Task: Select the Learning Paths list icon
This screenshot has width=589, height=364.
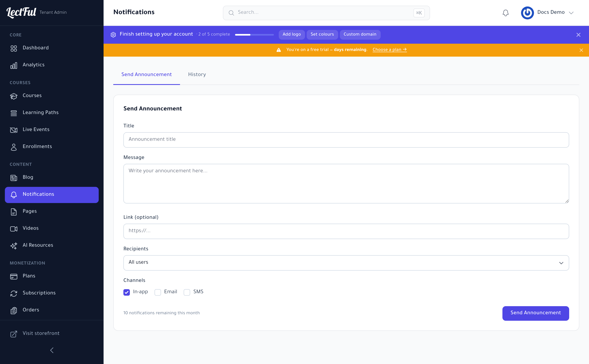Action: pos(14,113)
